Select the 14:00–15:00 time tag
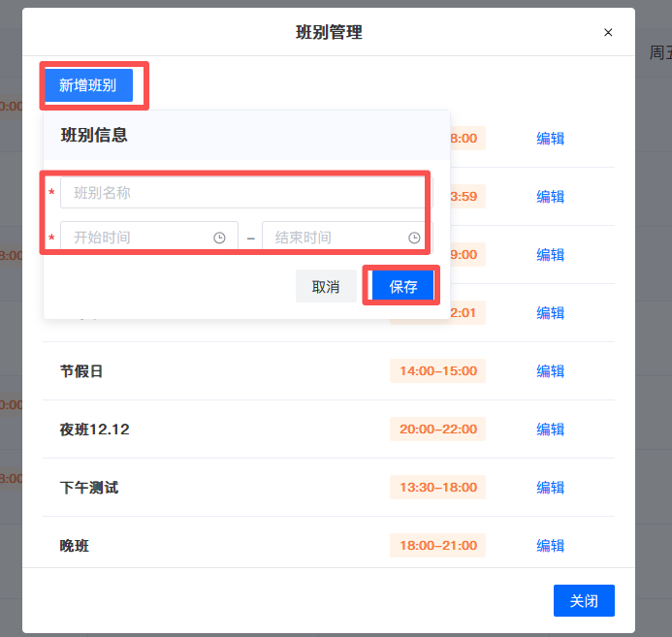672x637 pixels. point(437,371)
